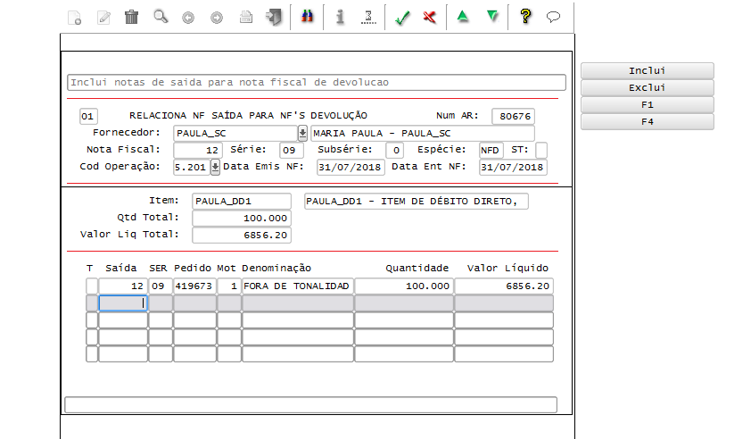Click the Pedido cell 419673
This screenshot has height=439, width=748.
195,286
